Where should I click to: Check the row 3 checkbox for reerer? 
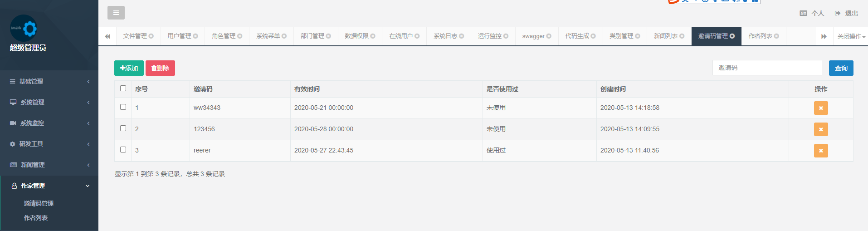(x=123, y=150)
